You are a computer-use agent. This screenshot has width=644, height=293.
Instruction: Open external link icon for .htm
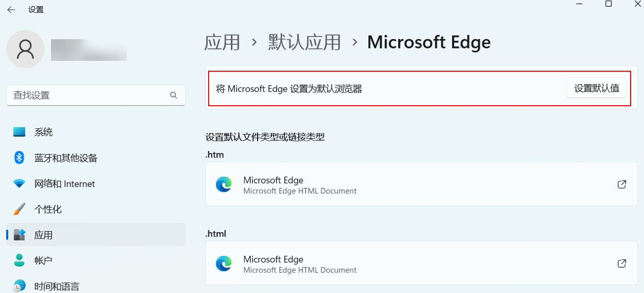(622, 185)
